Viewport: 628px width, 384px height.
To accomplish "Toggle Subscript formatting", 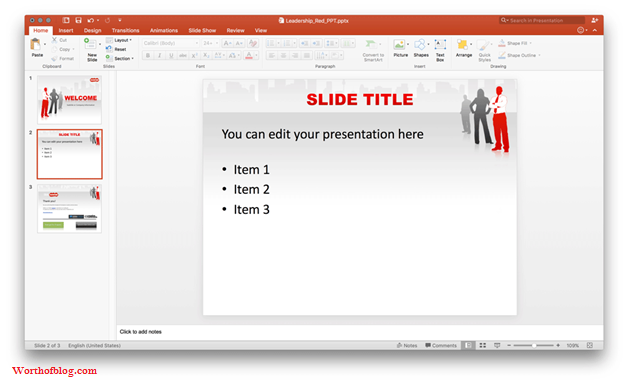I will tap(206, 55).
